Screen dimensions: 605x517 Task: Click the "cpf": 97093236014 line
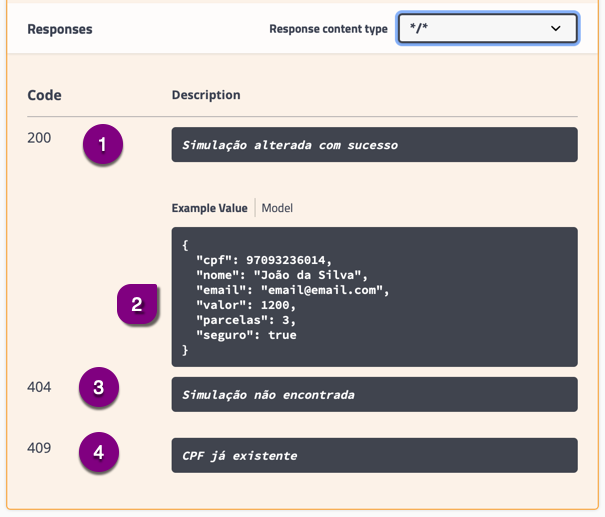click(264, 260)
